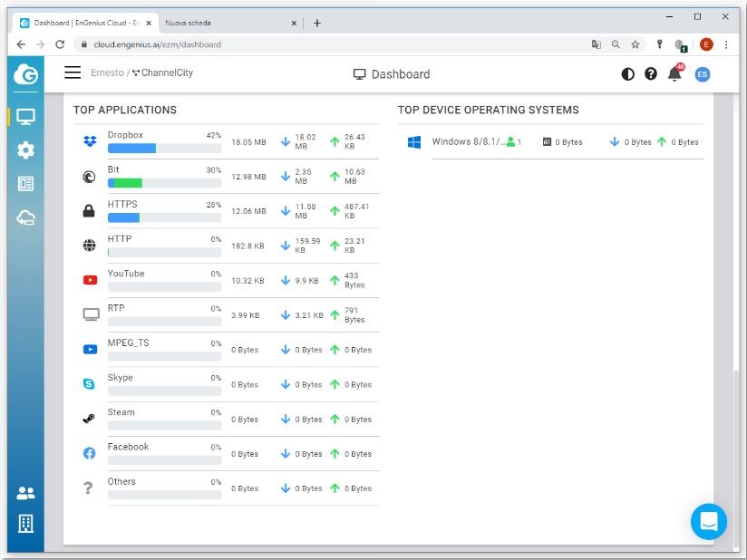Reload the page with the refresh button

(60, 43)
